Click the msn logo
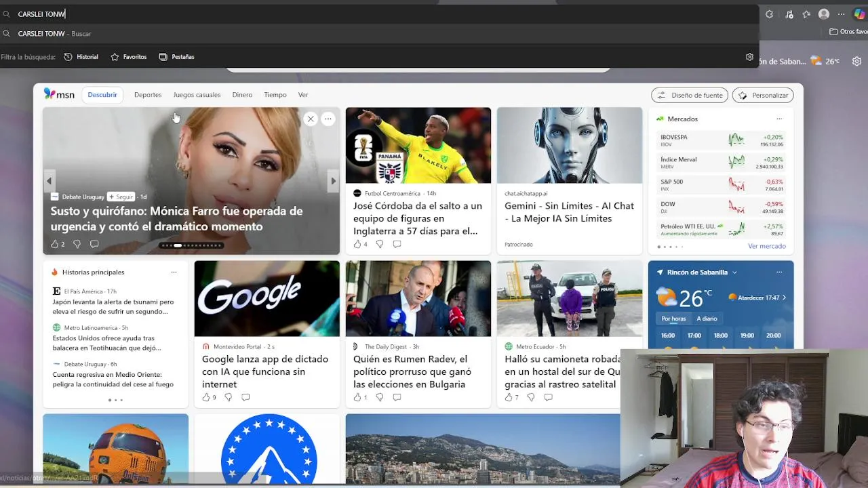Viewport: 868px width, 488px height. pos(59,94)
